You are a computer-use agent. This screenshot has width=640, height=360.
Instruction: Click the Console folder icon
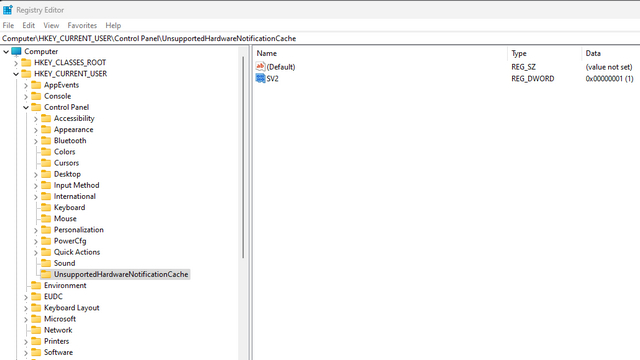[36, 96]
